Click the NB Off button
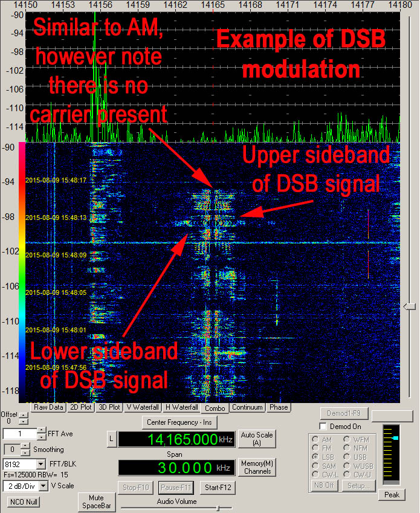Screen dimensions: 420x513 pos(324,485)
